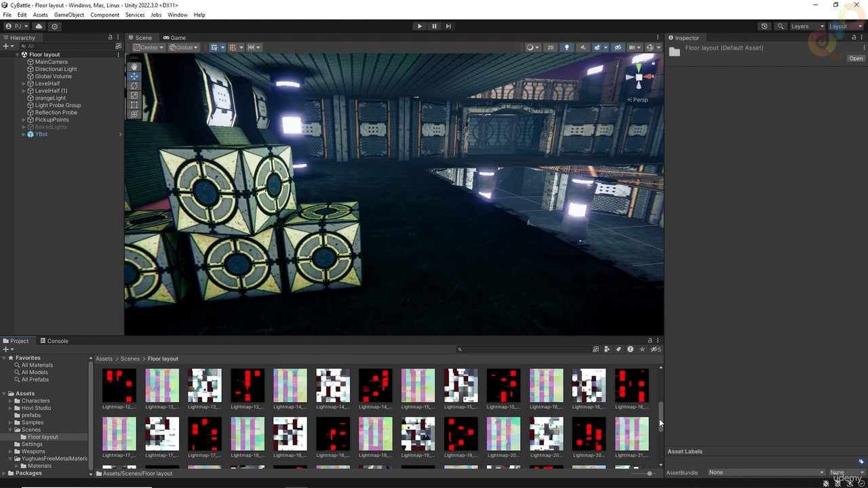Select the Weapons folder
This screenshot has width=868, height=488.
coord(33,451)
